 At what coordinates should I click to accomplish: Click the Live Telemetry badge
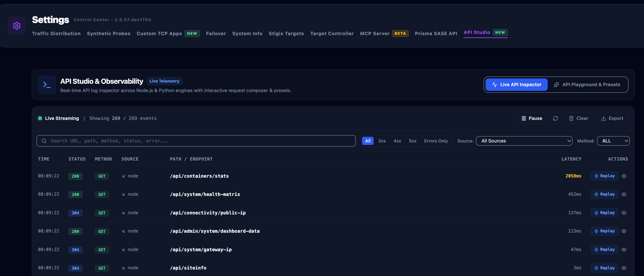coord(164,81)
